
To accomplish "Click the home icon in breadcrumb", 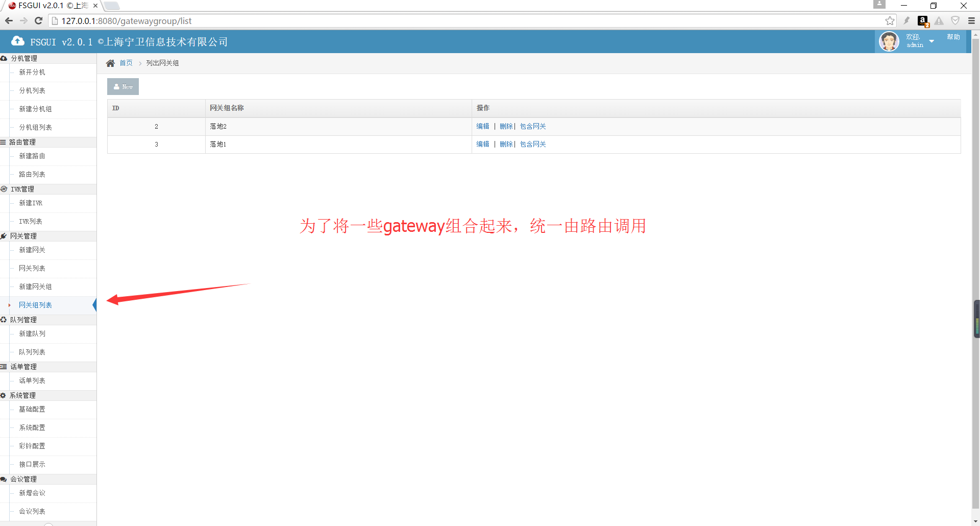I will click(x=110, y=63).
